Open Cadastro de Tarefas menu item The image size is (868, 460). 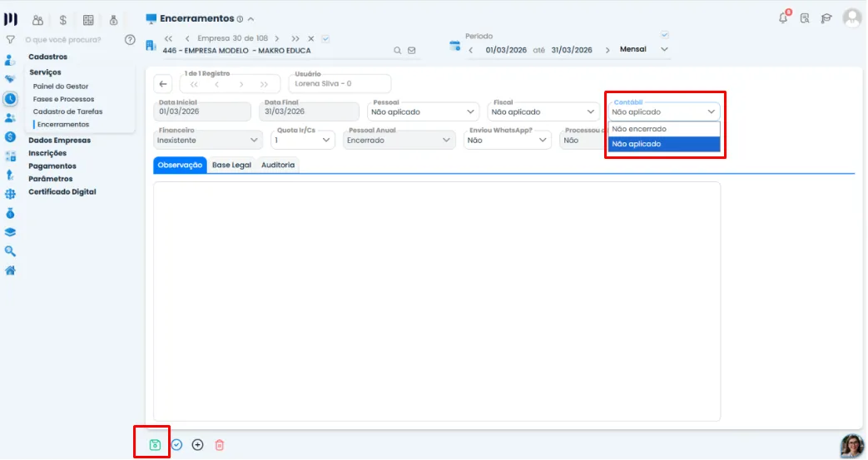68,111
